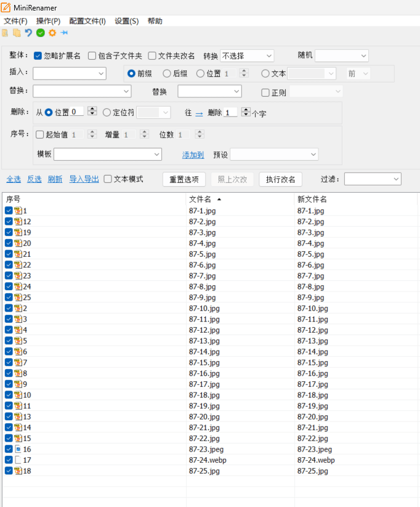Open the first 替换 combo box

click(82, 91)
